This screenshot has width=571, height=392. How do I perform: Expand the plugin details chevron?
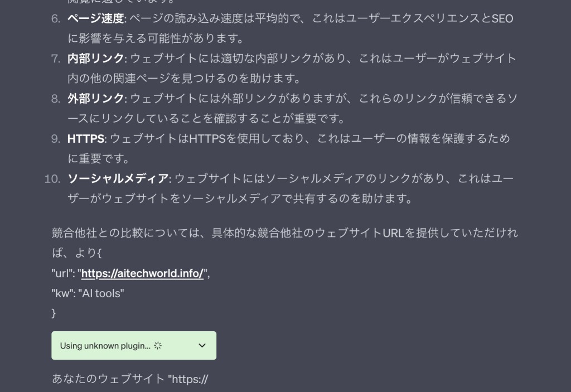click(x=202, y=345)
